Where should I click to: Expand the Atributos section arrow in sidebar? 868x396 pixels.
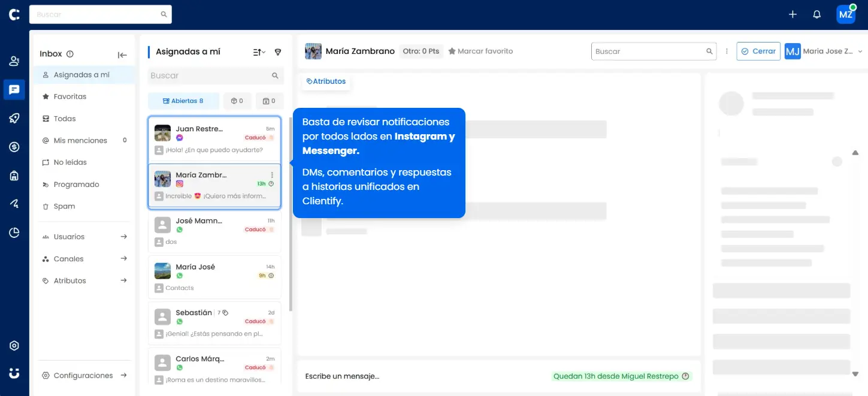(x=123, y=280)
